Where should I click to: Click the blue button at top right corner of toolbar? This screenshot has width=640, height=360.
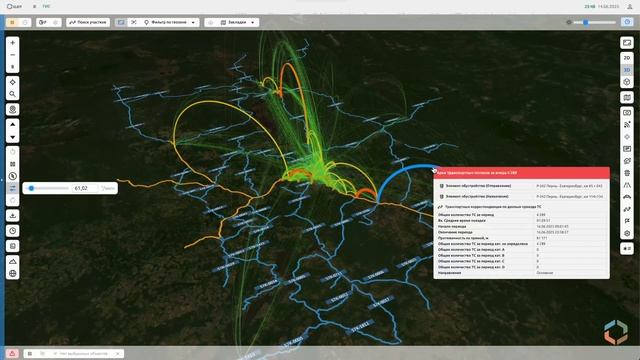tap(627, 22)
